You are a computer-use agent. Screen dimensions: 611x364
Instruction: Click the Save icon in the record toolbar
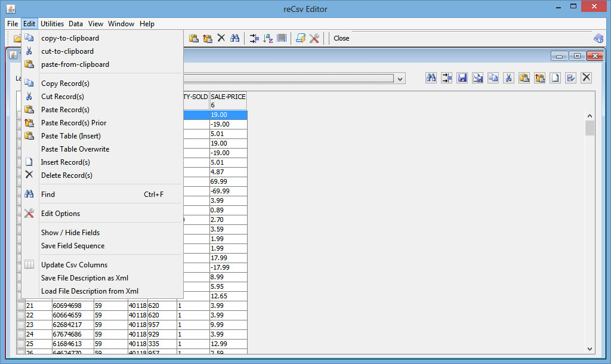pos(462,78)
